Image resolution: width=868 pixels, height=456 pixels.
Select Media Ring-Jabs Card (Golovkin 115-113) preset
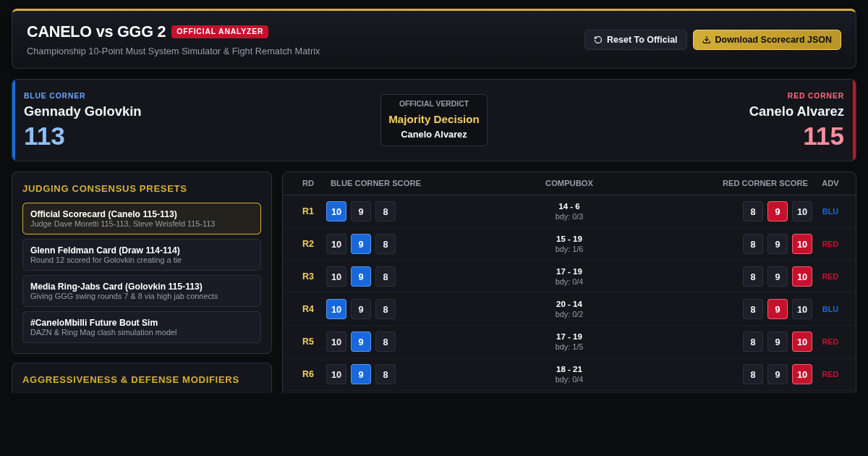pos(142,291)
